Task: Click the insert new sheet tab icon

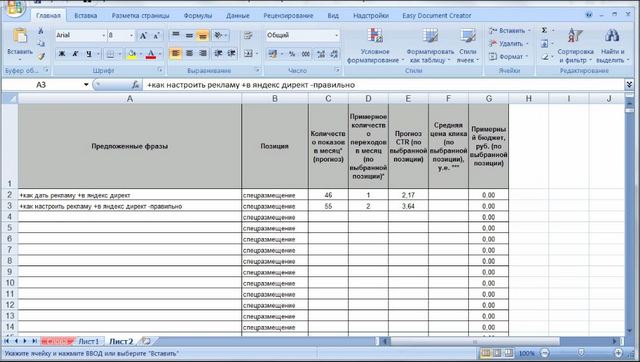Action: pyautogui.click(x=146, y=341)
